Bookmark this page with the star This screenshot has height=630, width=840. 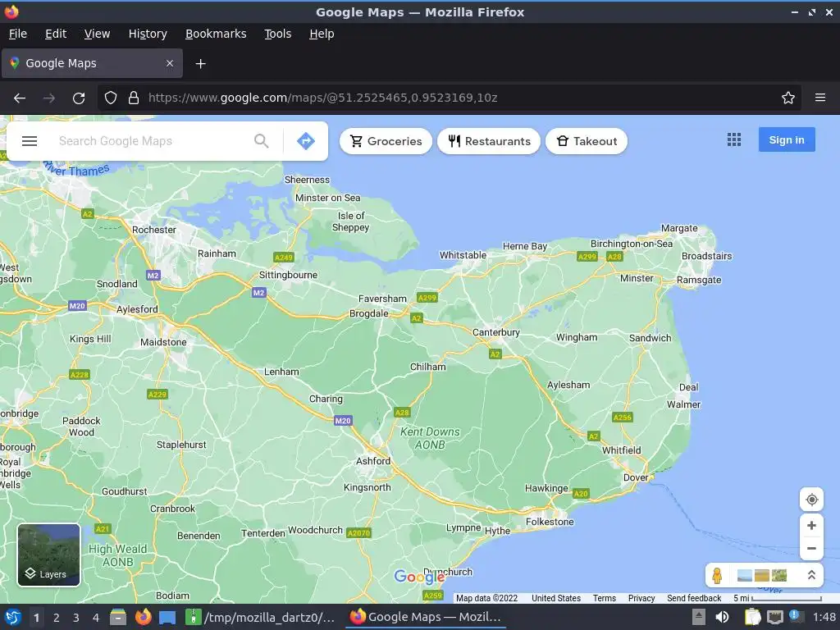point(787,98)
